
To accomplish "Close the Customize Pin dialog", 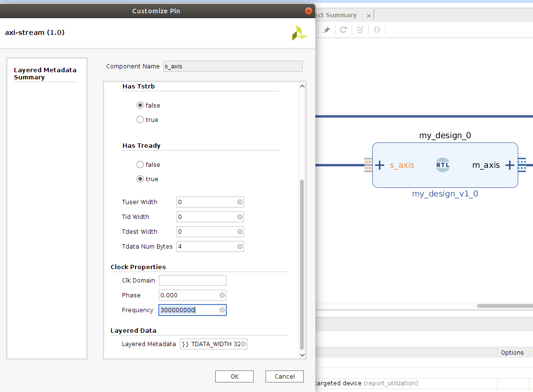I will pyautogui.click(x=308, y=11).
